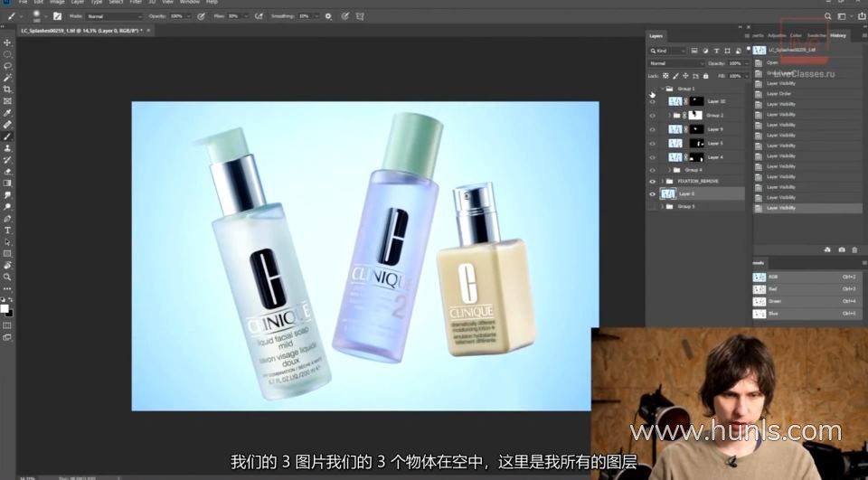Viewport: 868px width, 480px height.
Task: Hide the FIXATION_REMOVE group eye
Action: pos(653,182)
